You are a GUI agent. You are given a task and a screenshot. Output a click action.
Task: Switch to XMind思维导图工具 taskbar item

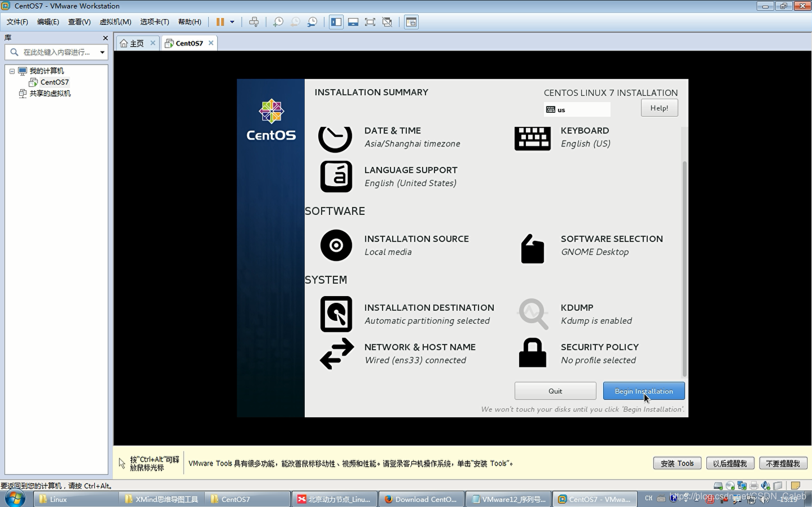162,499
